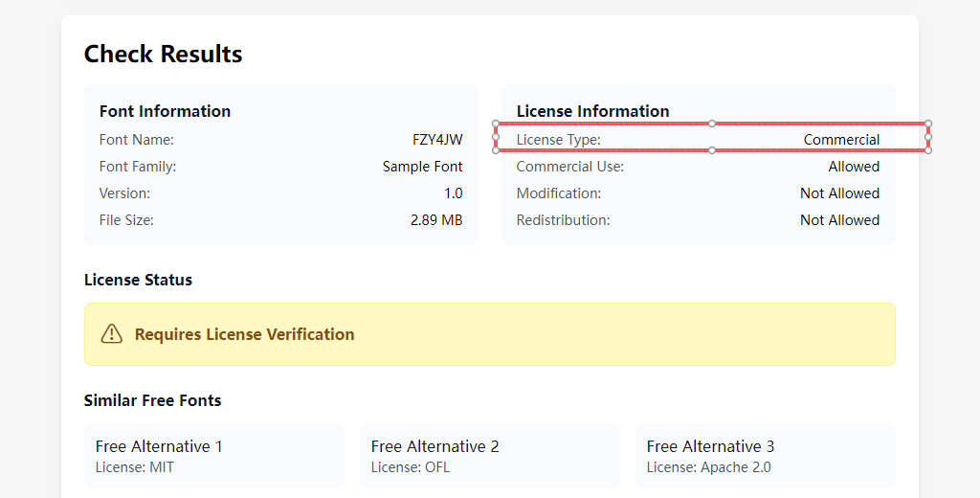This screenshot has width=980, height=498.
Task: Click Not Allowed value beside Modification
Action: (839, 193)
